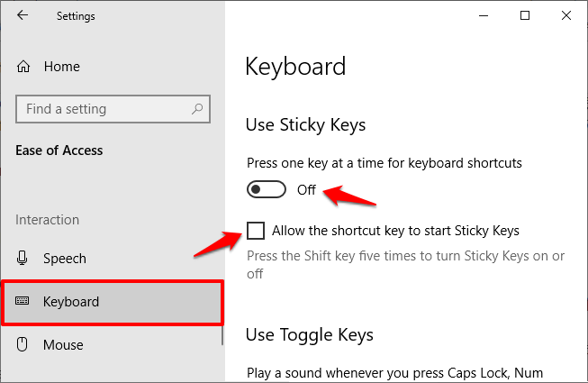Viewport: 588px width, 383px height.
Task: Maximize the Settings window
Action: click(525, 15)
